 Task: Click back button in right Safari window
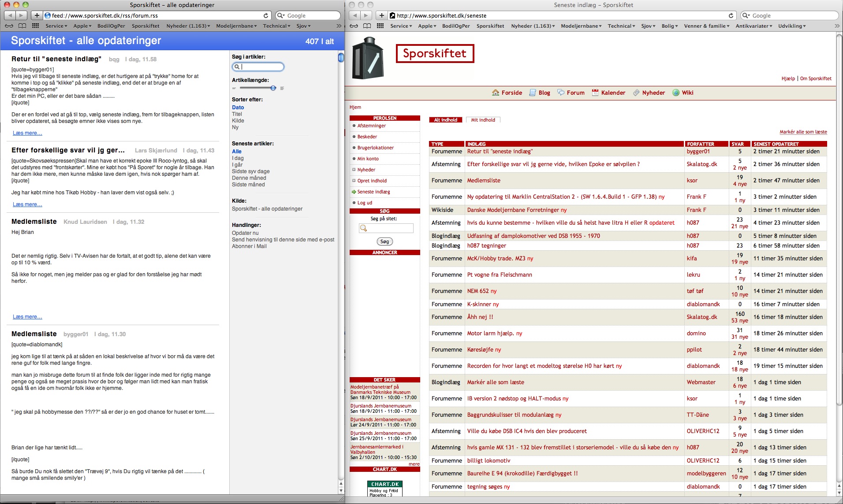tap(354, 15)
